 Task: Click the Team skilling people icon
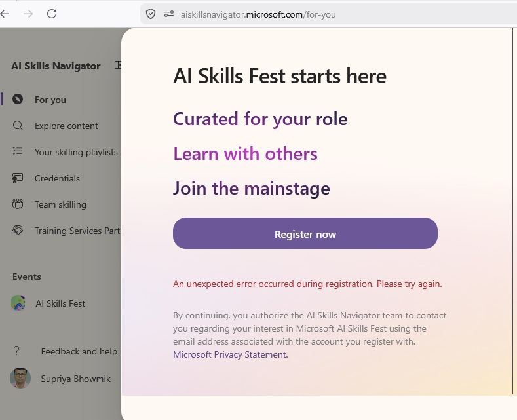click(x=18, y=204)
